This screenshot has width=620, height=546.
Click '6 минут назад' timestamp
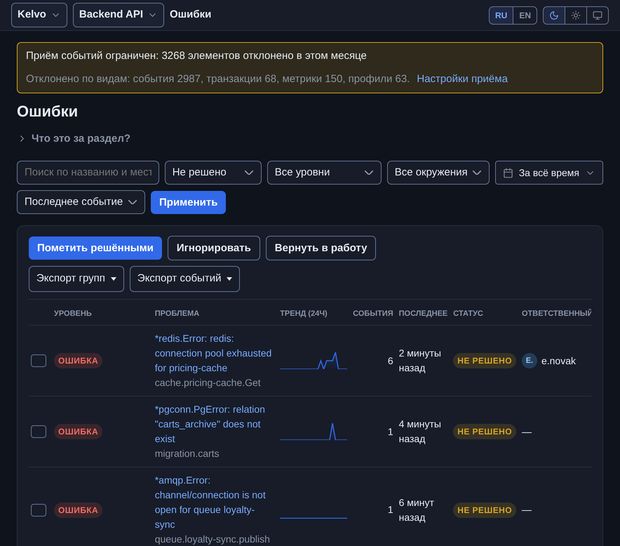416,510
